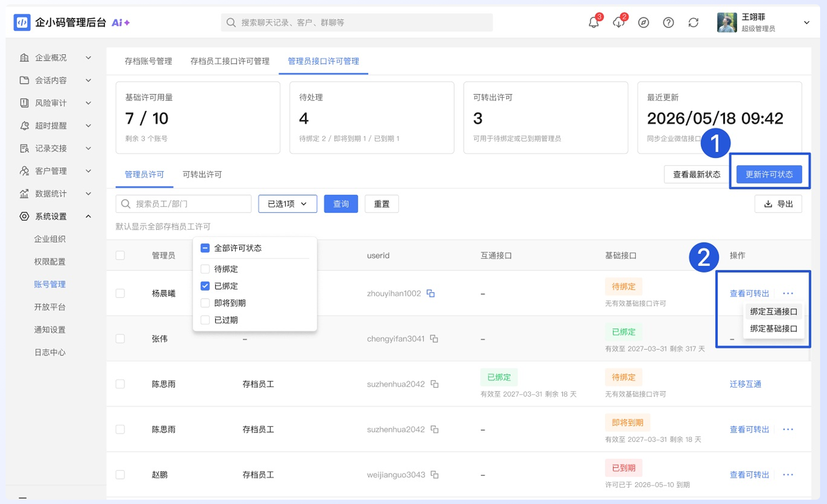
Task: Select the checkbox for 赵鹏 row
Action: point(120,474)
